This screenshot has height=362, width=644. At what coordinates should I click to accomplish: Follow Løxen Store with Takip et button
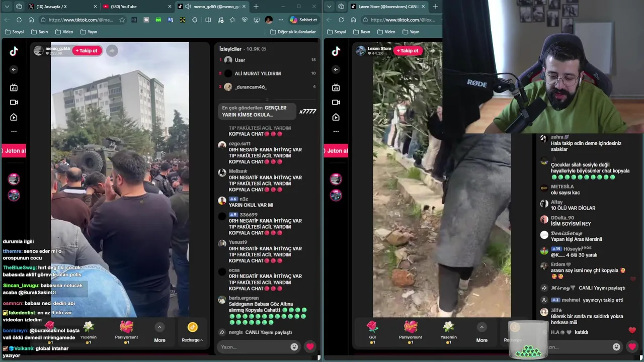click(409, 50)
